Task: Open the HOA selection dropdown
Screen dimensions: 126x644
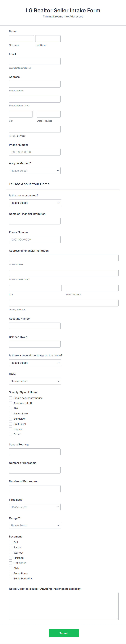Action: coord(35,381)
